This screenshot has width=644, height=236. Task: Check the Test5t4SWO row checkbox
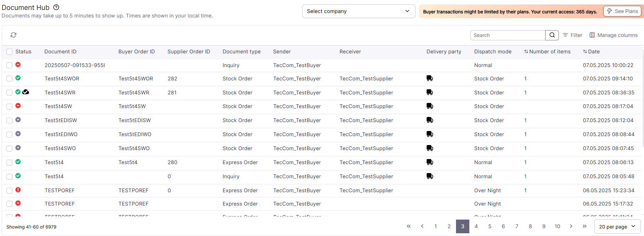point(10,148)
